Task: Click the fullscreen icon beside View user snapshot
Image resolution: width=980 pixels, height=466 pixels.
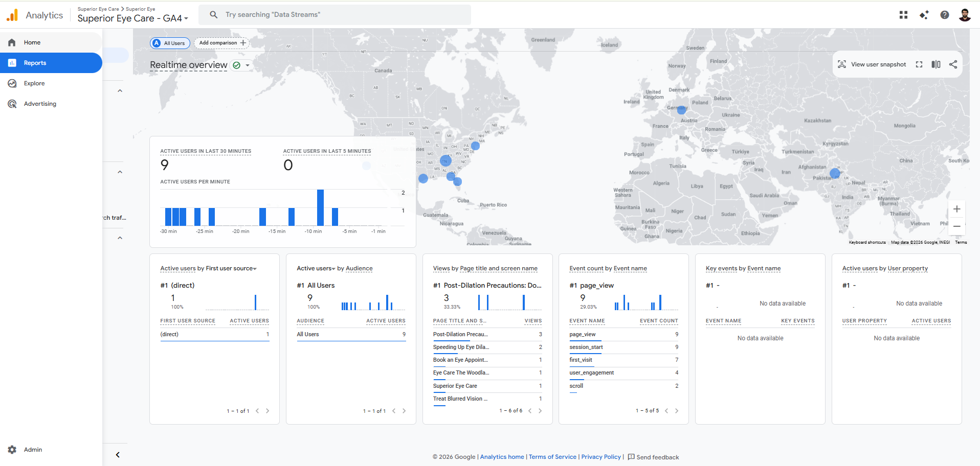Action: coord(919,64)
